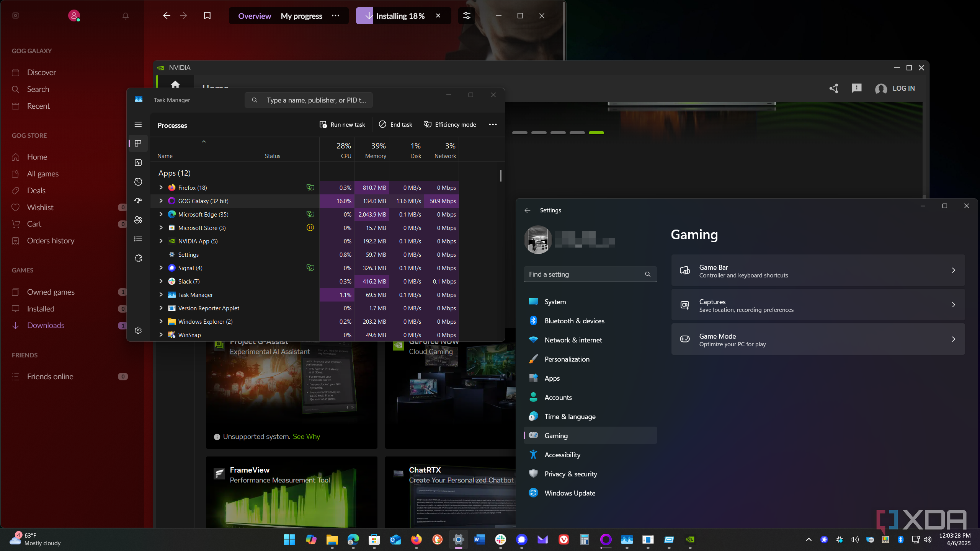Open Task Manager settings gear icon
This screenshot has height=551, width=980.
[138, 330]
